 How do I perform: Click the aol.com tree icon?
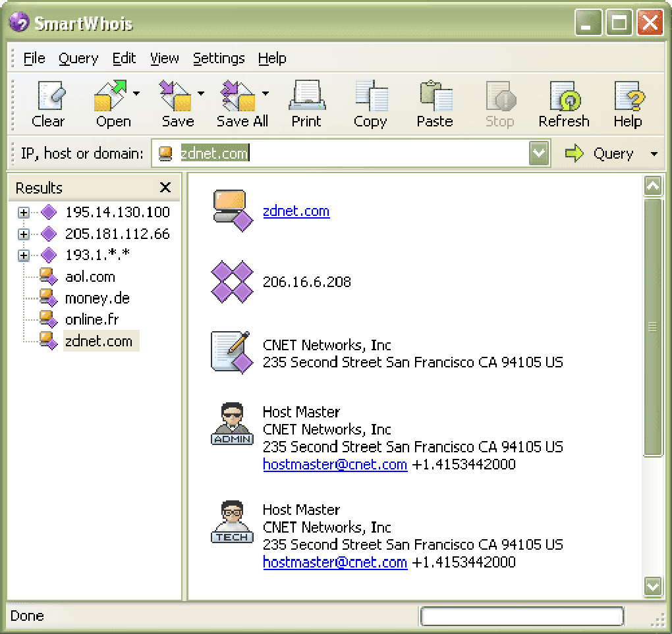pyautogui.click(x=48, y=277)
